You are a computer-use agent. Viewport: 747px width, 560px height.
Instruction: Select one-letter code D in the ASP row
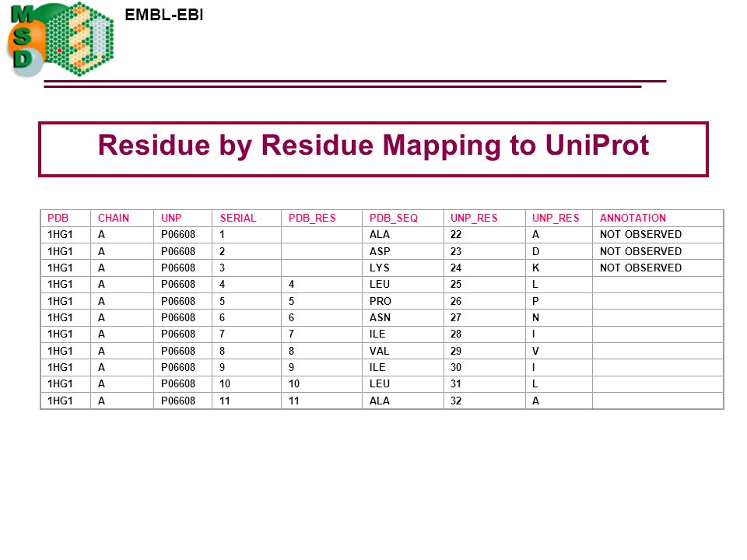coord(535,251)
